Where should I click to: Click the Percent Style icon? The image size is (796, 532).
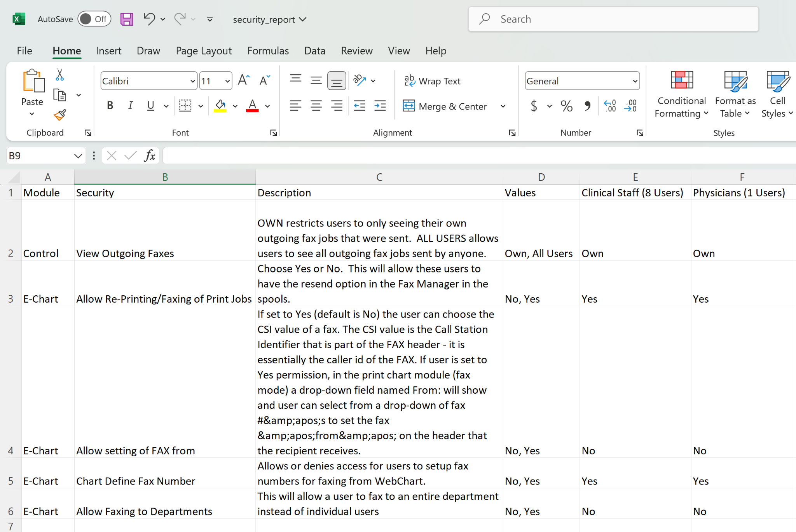pyautogui.click(x=566, y=106)
